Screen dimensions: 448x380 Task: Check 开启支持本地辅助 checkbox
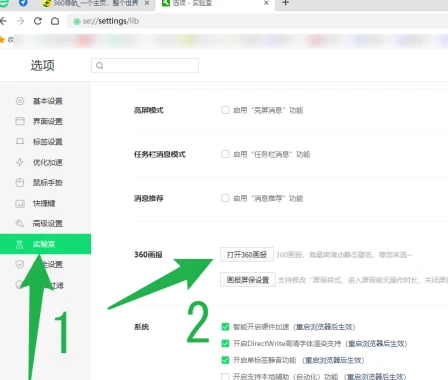[x=225, y=376]
